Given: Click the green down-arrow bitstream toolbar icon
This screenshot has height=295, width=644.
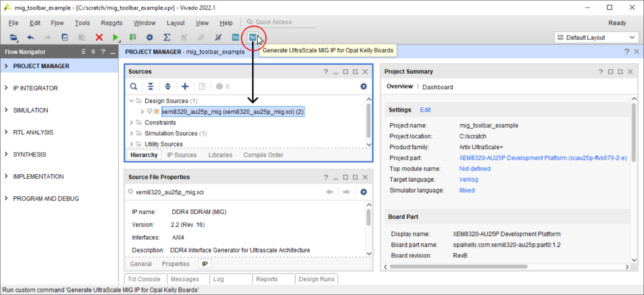Looking at the screenshot, I should pos(133,37).
